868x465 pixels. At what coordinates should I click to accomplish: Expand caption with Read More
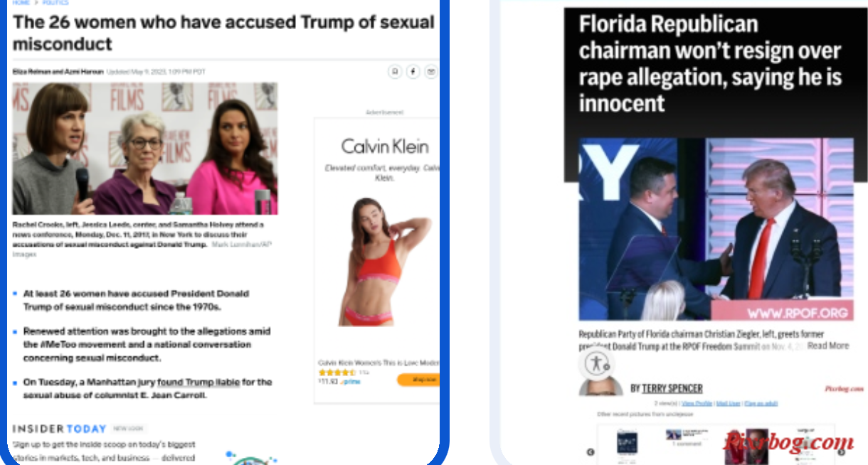point(828,346)
